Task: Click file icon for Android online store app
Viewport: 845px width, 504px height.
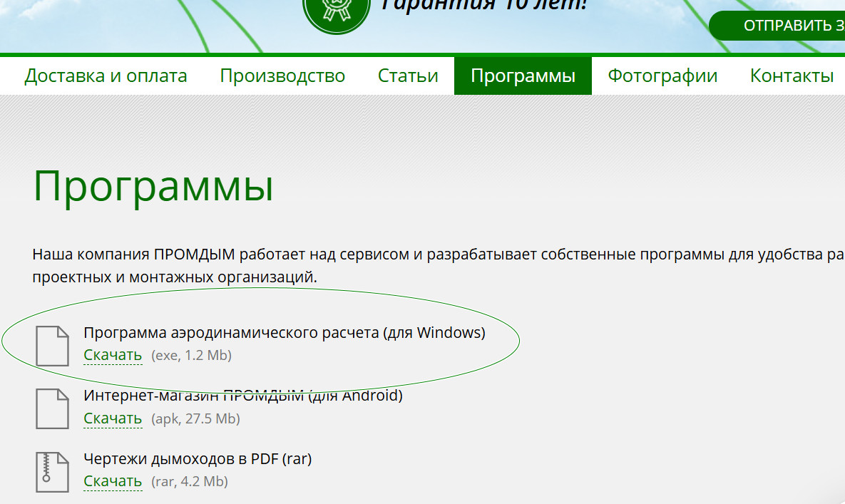Action: pos(53,408)
